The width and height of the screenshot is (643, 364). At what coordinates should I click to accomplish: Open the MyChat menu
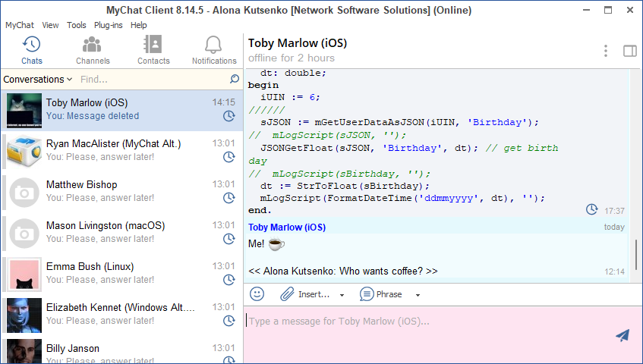[x=19, y=25]
